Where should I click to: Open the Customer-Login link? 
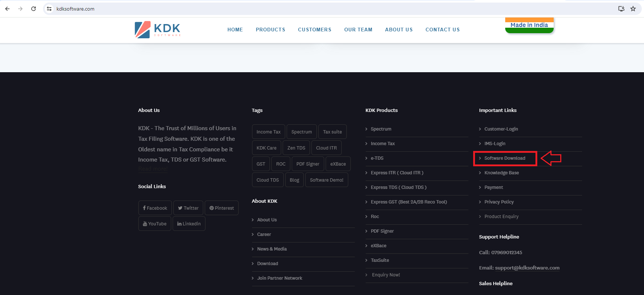click(501, 129)
